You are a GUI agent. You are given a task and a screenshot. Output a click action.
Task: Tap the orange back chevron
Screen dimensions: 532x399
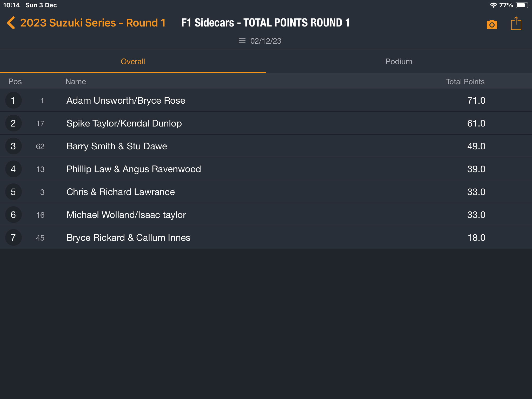click(x=11, y=23)
